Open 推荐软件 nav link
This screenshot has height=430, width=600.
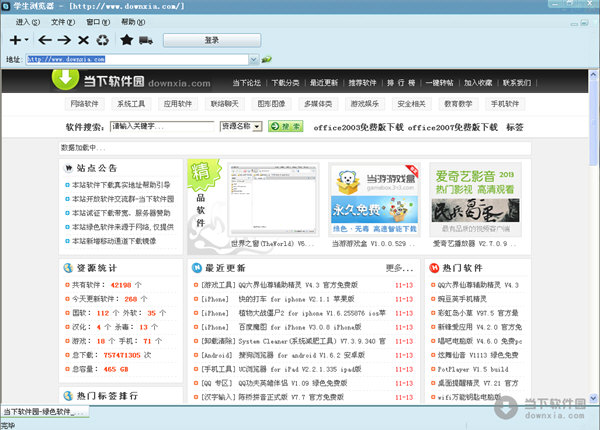(362, 83)
